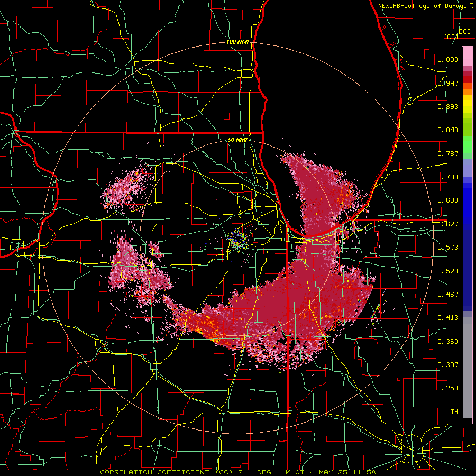Click the 0.627 scale value

(x=448, y=224)
